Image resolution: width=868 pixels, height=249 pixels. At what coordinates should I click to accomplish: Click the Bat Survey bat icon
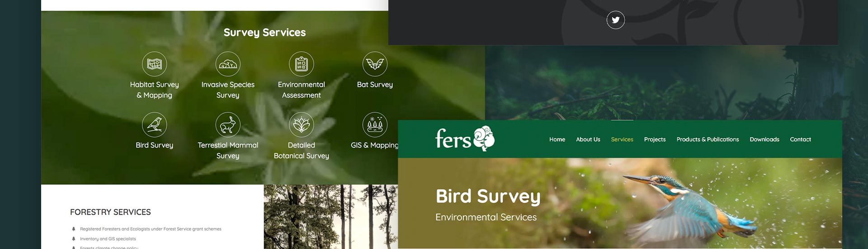(x=375, y=64)
